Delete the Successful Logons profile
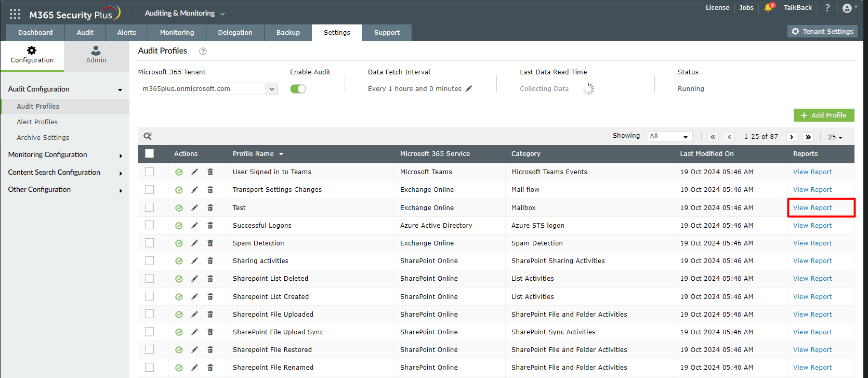The image size is (868, 378). pyautogui.click(x=211, y=225)
